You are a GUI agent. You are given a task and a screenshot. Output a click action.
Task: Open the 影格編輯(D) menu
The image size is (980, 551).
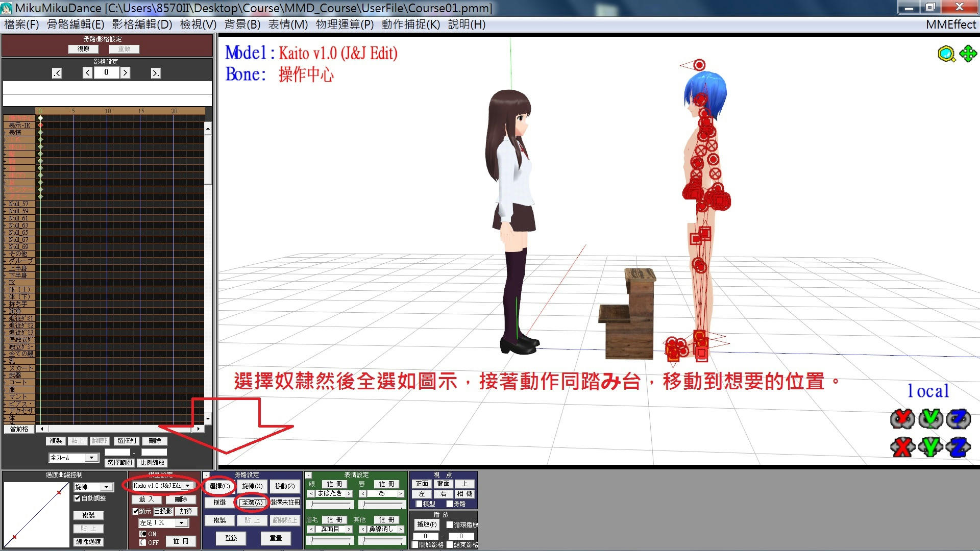pyautogui.click(x=142, y=24)
